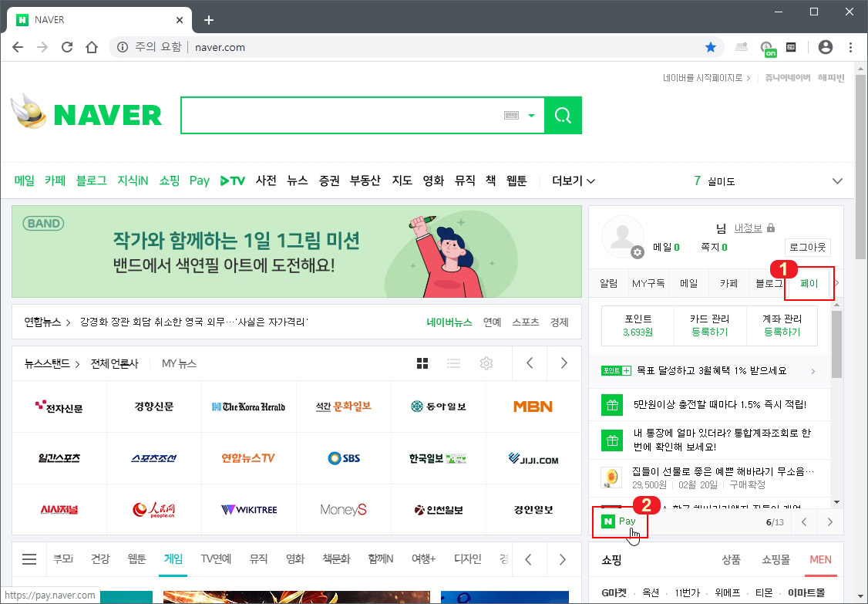The image size is (868, 604).
Task: Switch newsstand to grid view
Action: point(422,363)
